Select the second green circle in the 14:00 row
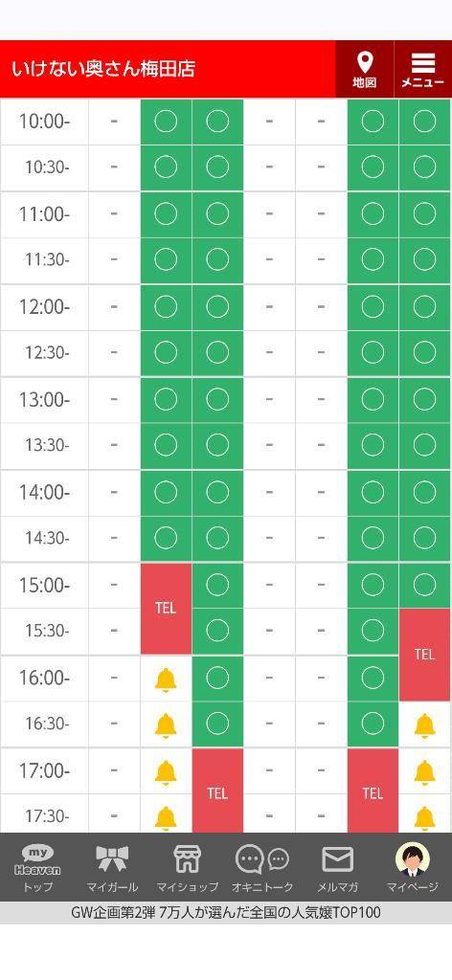The image size is (452, 980). click(x=217, y=493)
